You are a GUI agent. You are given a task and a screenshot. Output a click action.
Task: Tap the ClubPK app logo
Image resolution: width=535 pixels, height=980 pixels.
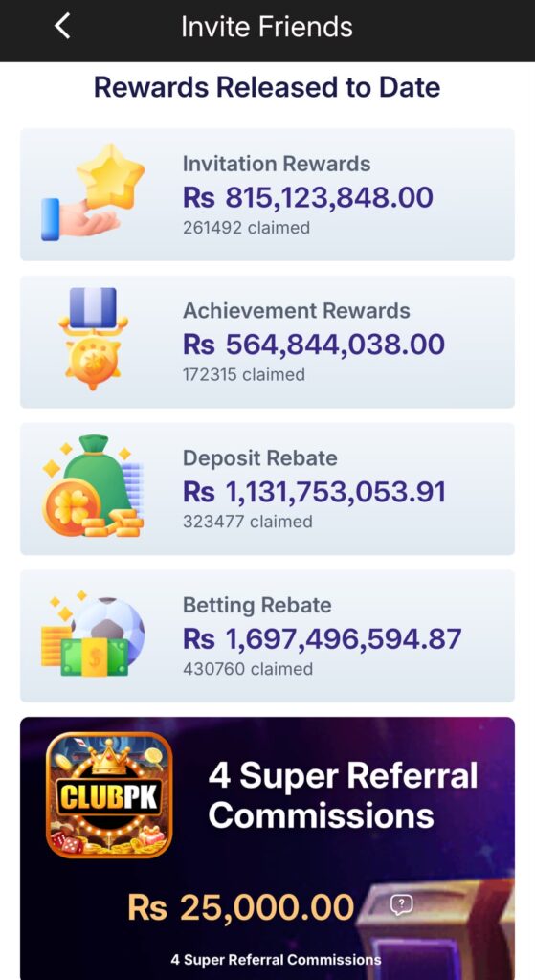click(x=109, y=795)
